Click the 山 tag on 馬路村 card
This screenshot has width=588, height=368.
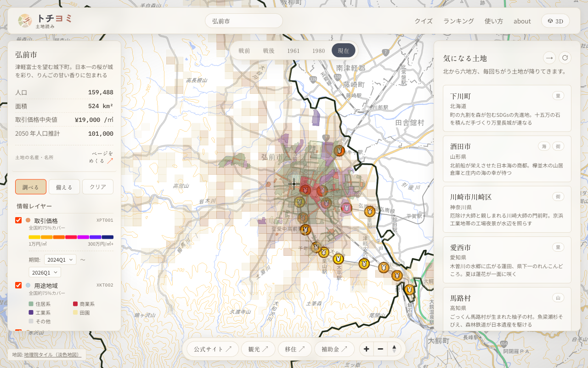pyautogui.click(x=558, y=298)
